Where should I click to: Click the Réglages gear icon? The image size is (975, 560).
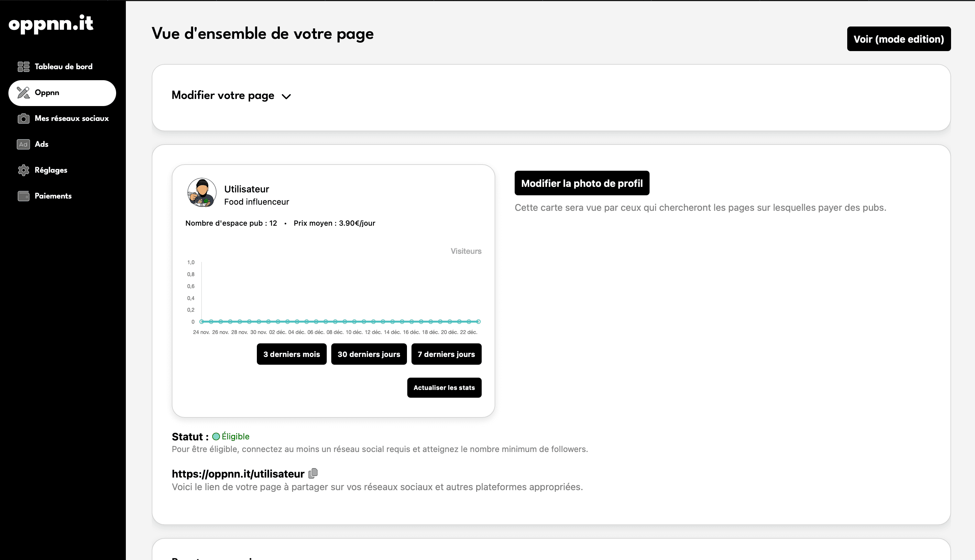click(24, 170)
